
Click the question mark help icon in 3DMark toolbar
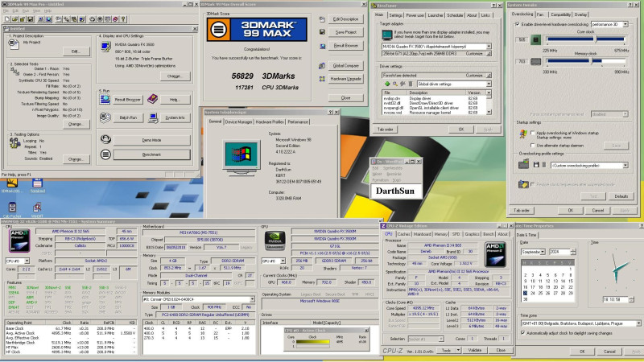point(123,19)
